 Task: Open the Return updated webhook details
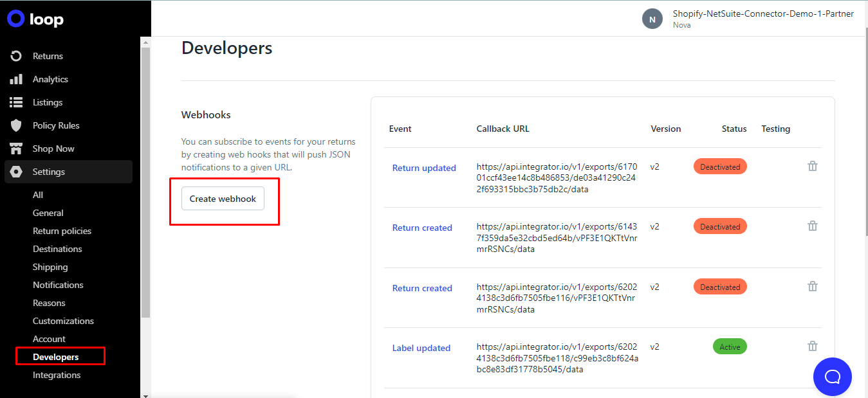point(424,168)
